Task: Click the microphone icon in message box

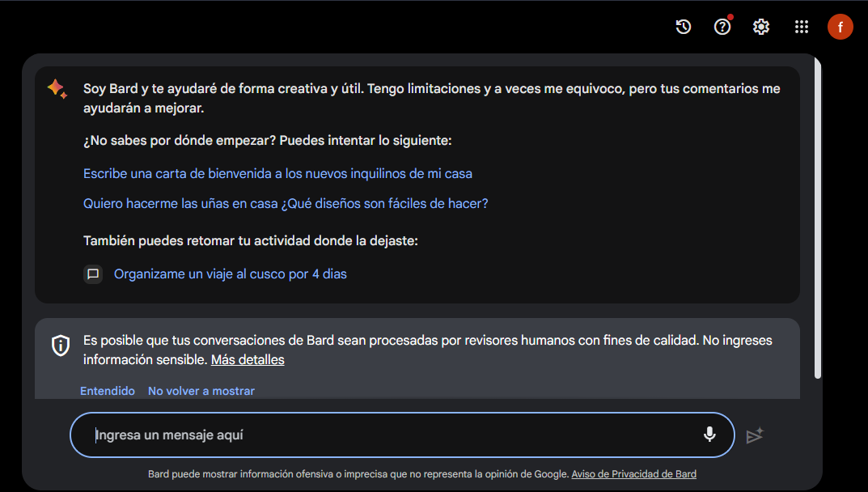Action: pos(709,435)
